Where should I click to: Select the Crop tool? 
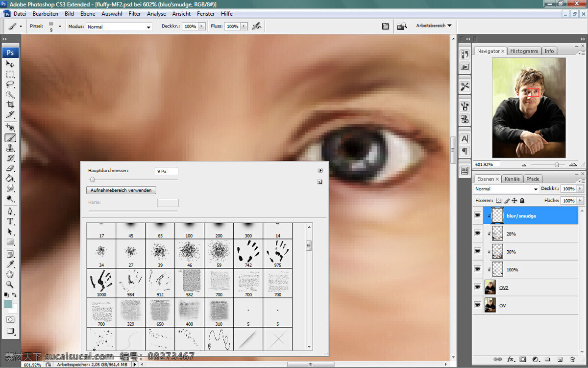coord(10,105)
